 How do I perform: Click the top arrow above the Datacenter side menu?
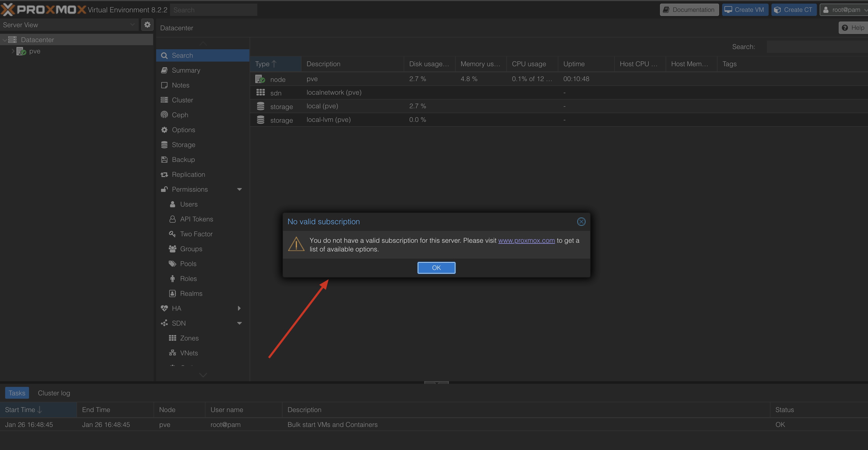[x=203, y=43]
